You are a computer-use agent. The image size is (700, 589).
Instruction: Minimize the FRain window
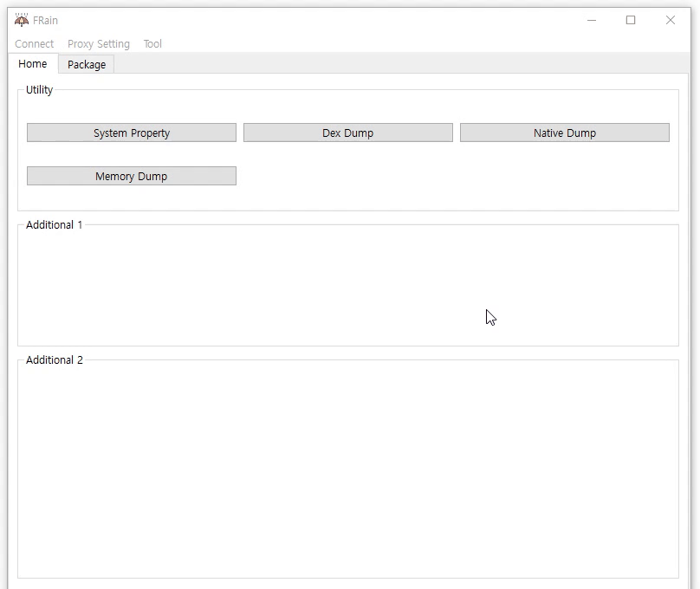(592, 20)
